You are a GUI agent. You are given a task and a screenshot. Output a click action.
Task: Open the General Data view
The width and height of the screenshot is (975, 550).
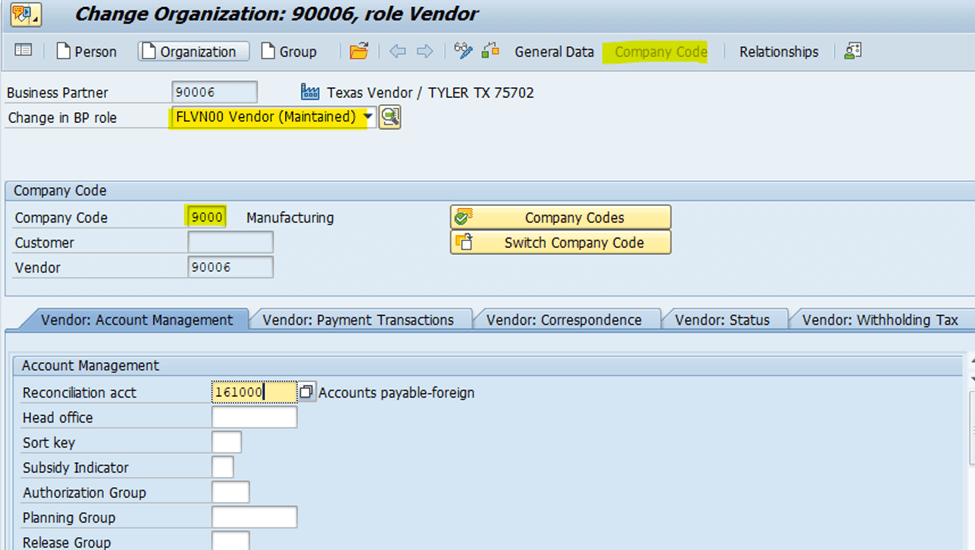[x=554, y=52]
